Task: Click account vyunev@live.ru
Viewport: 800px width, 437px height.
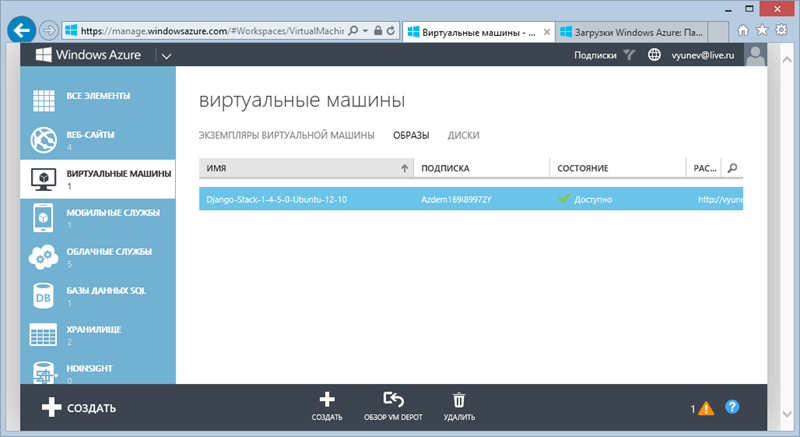Action: pos(703,55)
